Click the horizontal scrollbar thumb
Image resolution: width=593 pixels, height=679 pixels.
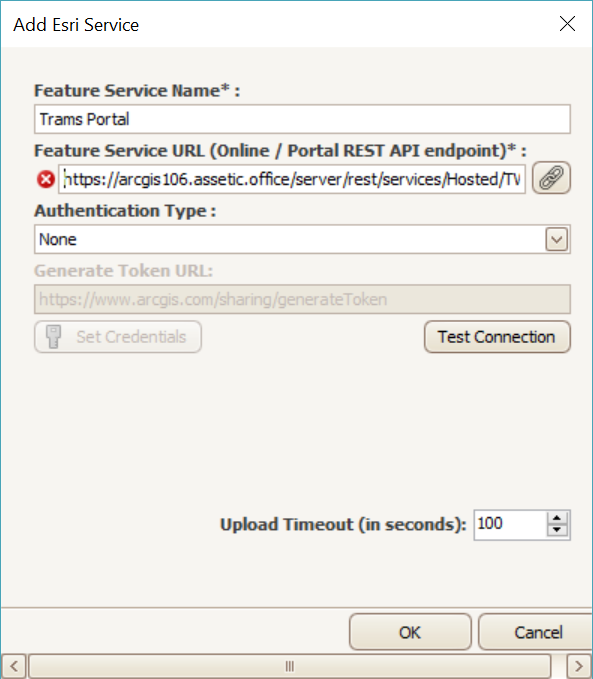289,666
